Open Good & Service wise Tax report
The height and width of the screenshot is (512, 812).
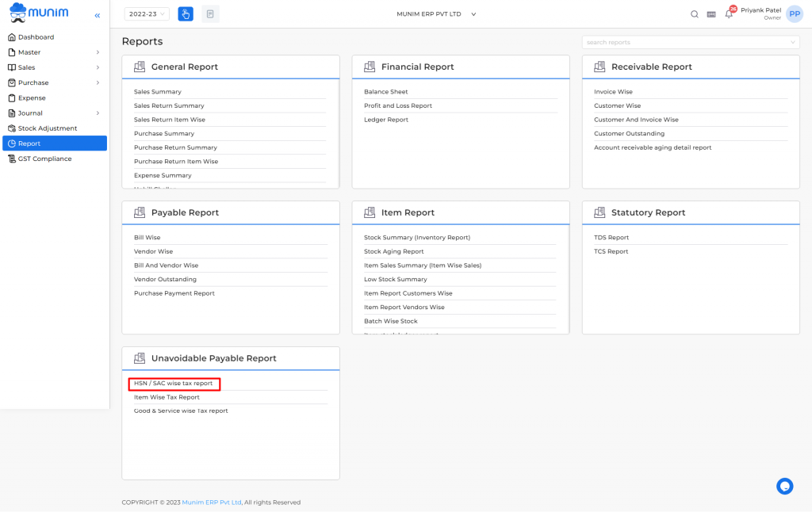[x=181, y=411]
